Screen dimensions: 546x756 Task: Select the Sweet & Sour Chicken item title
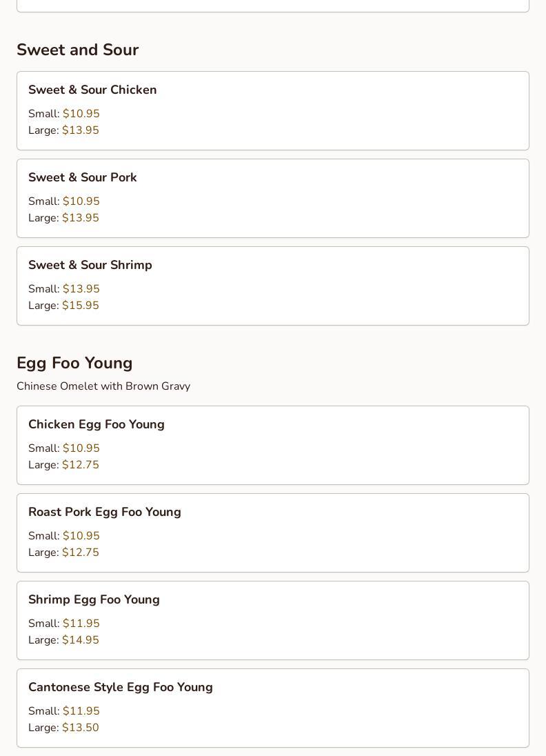pos(92,90)
